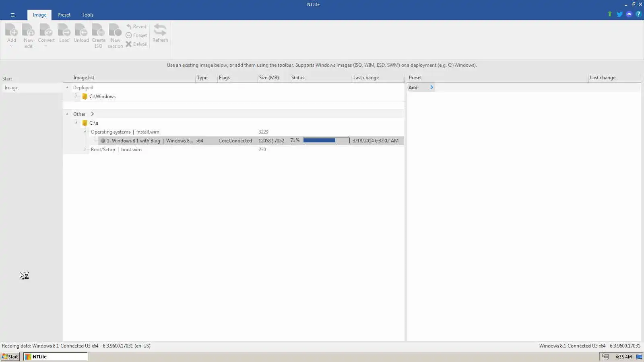644x362 pixels.
Task: Select the C:\a folder entry
Action: click(x=94, y=123)
